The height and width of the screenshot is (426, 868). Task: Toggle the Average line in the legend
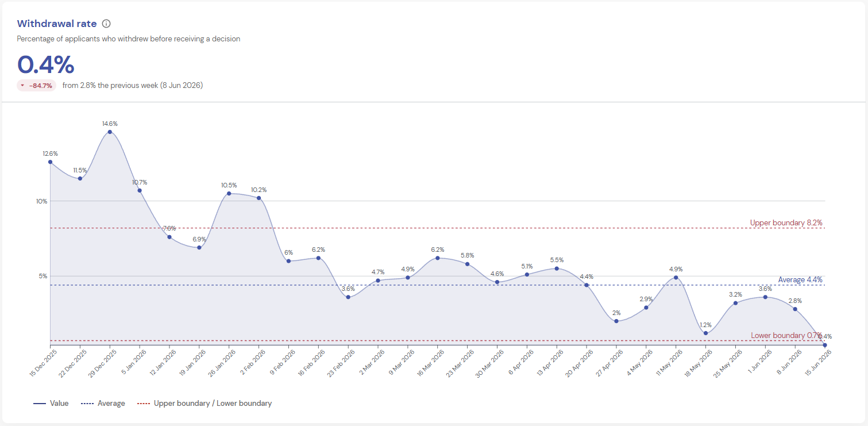(103, 404)
